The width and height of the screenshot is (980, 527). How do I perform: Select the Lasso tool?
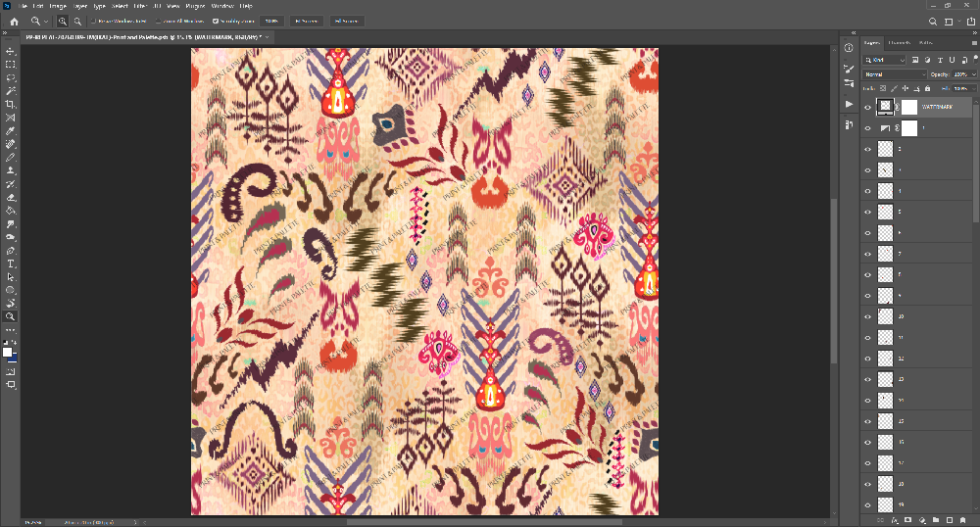coord(11,78)
